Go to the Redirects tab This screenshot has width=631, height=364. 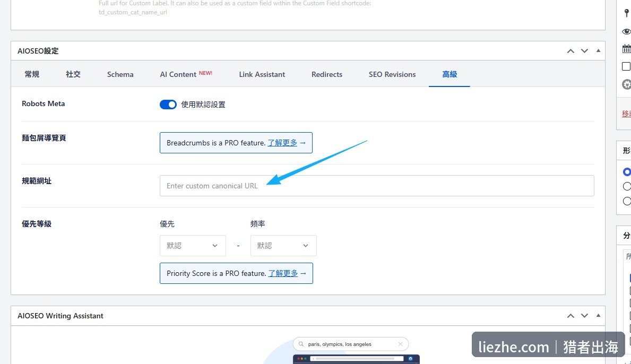point(327,74)
